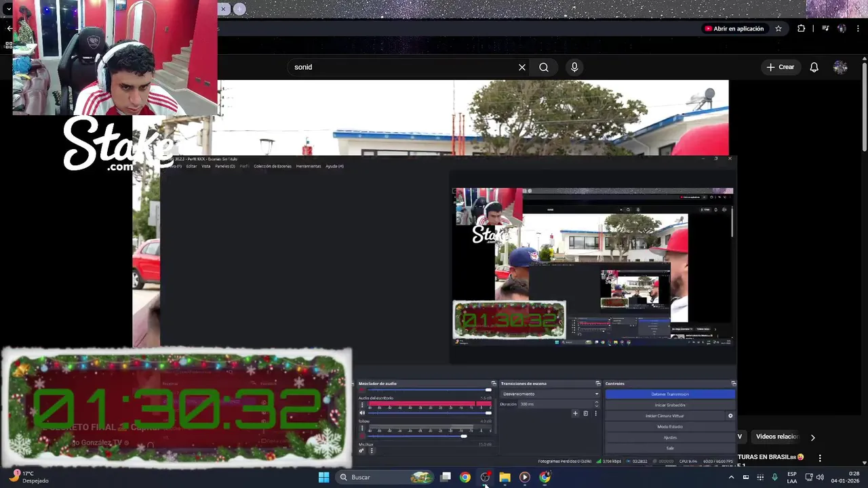868x488 pixels.
Task: Open Task View on the taskbar
Action: point(446,477)
